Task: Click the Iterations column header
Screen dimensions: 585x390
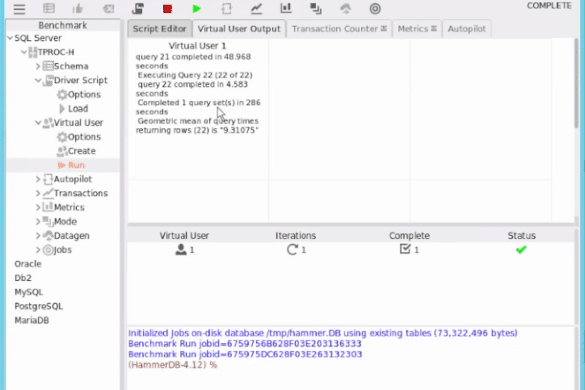Action: tap(295, 235)
